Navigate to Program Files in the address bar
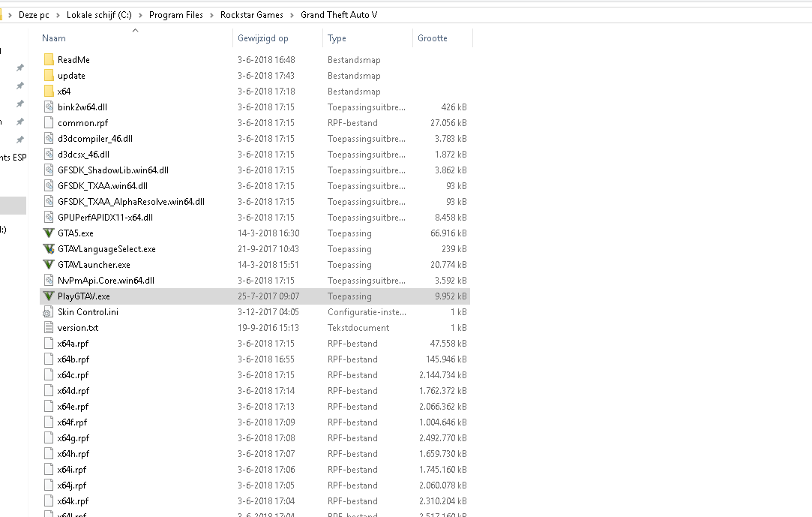The image size is (812, 517). (176, 15)
